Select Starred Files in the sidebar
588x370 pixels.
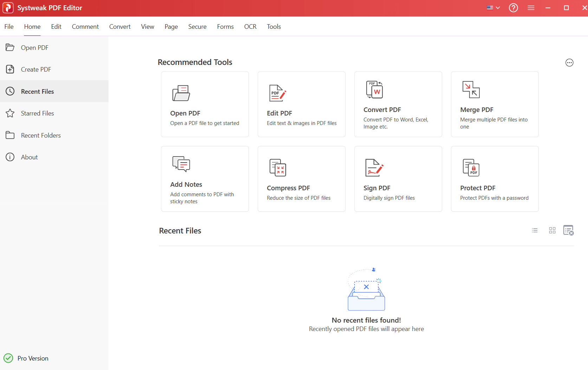(37, 113)
